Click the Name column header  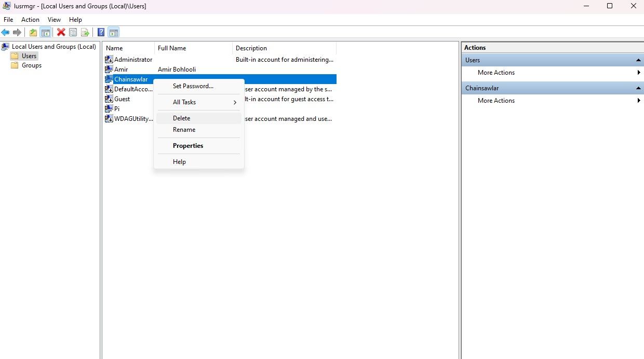[114, 48]
